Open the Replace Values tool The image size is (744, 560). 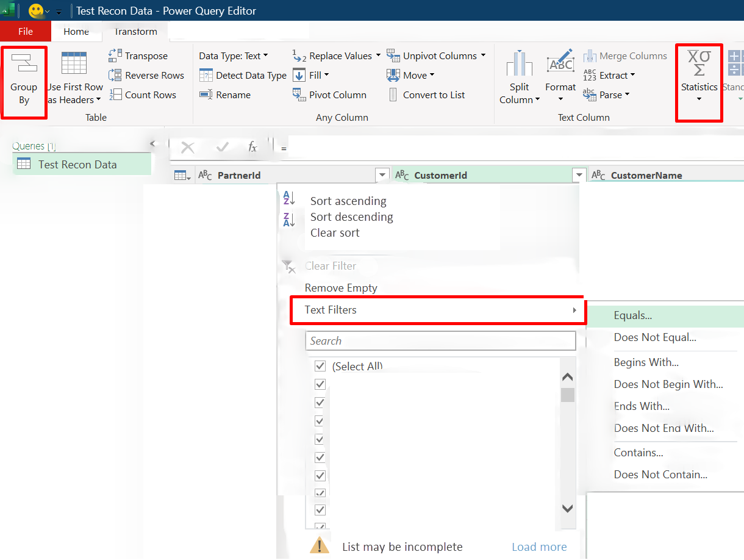coord(336,56)
